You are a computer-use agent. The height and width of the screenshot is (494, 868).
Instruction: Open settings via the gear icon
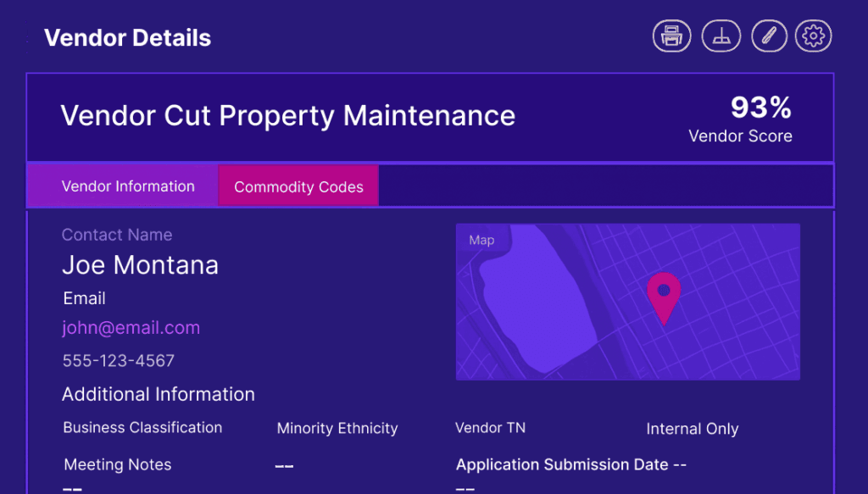[x=814, y=36]
